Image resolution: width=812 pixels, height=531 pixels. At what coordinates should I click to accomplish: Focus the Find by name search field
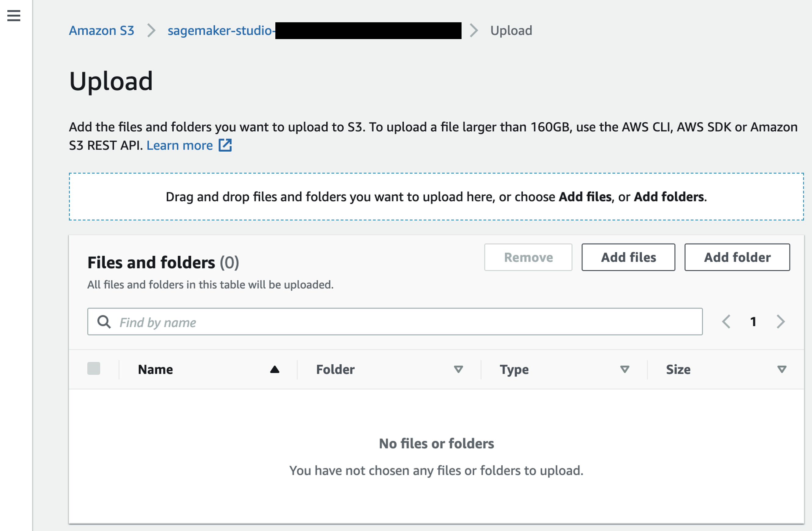coord(395,322)
